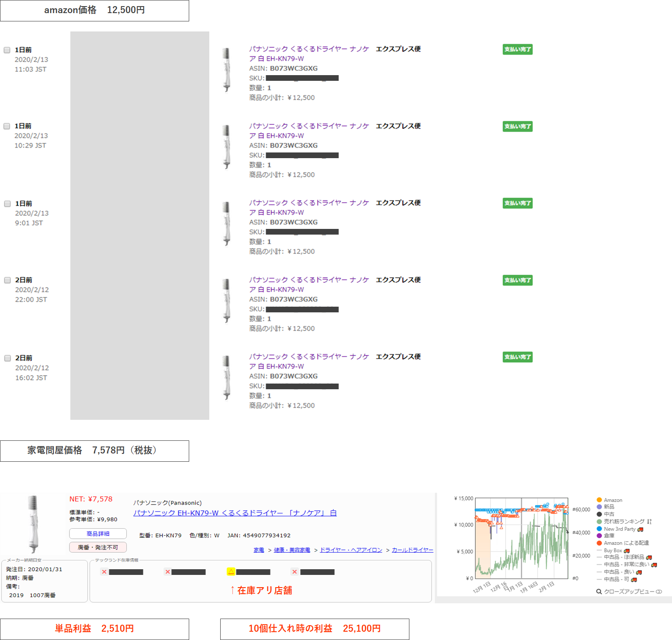Enable the 中古品 - 良い series
This screenshot has height=640, width=672.
(x=619, y=572)
